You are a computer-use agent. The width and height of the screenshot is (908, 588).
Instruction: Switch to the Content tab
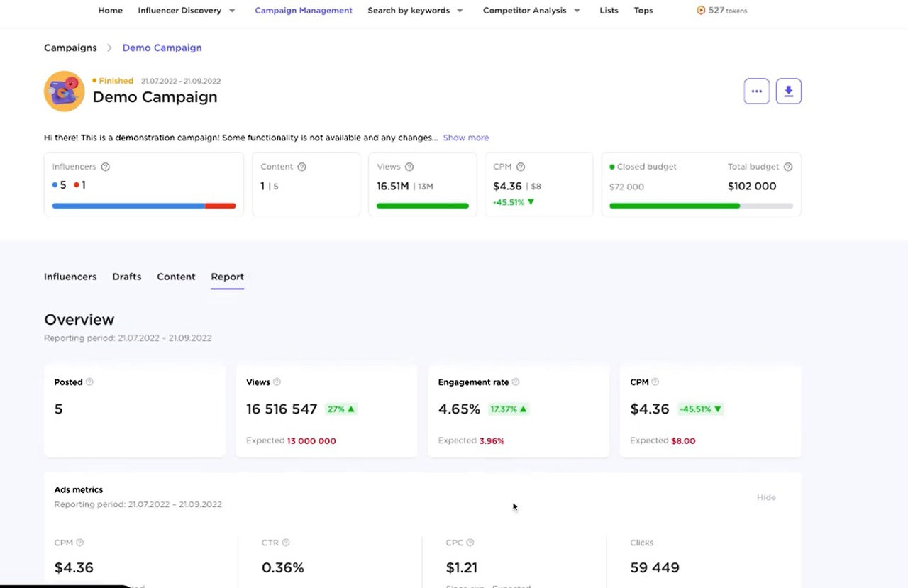[x=176, y=277]
